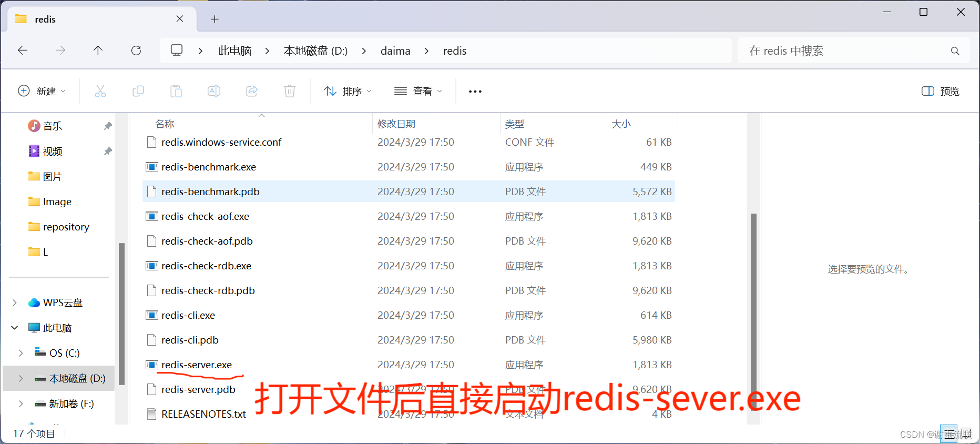Click the navigation pane scrollbar
Image resolution: width=980 pixels, height=444 pixels.
[x=122, y=314]
